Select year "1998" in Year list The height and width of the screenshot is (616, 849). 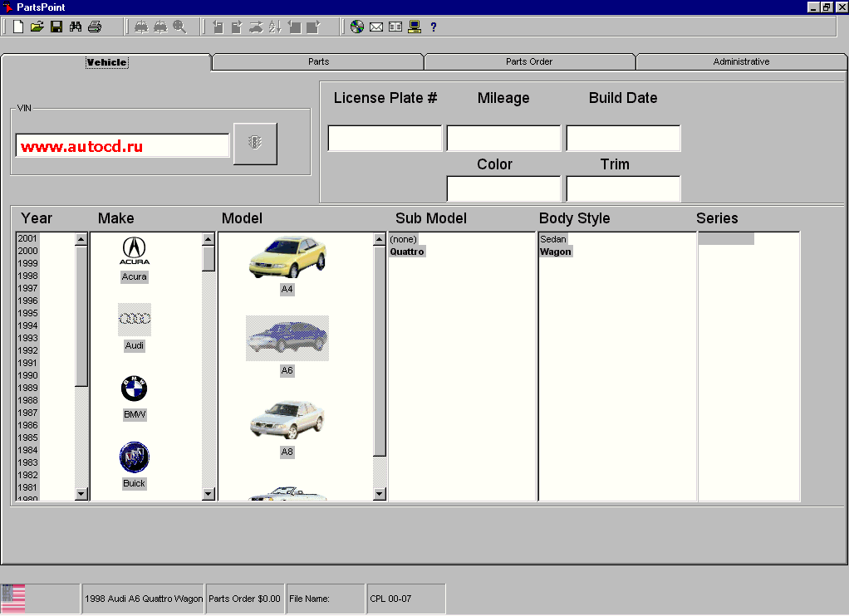27,276
